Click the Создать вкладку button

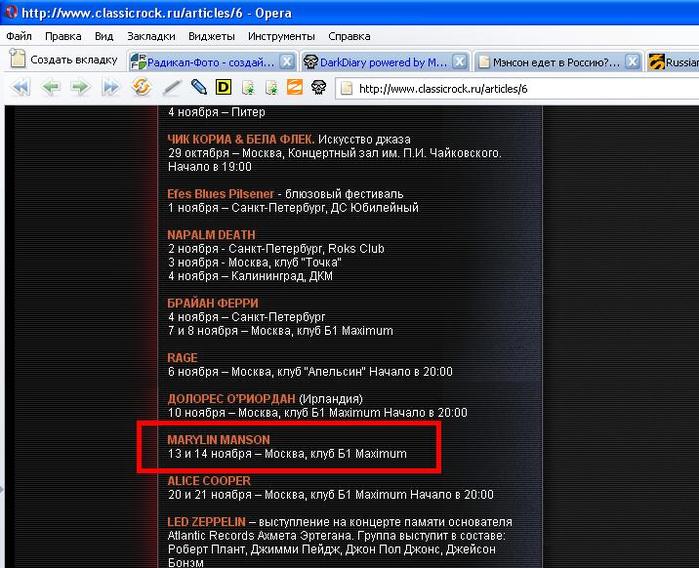64,59
